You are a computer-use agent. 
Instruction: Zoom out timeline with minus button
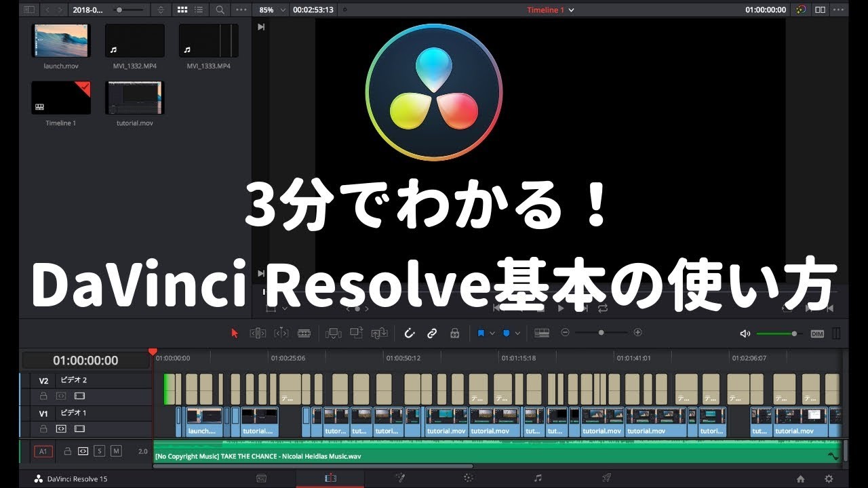coord(565,333)
